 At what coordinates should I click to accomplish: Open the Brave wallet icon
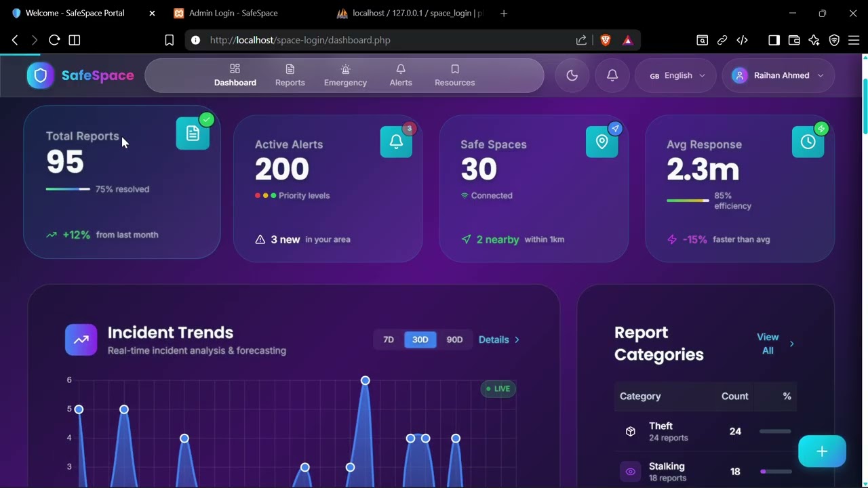click(x=794, y=40)
